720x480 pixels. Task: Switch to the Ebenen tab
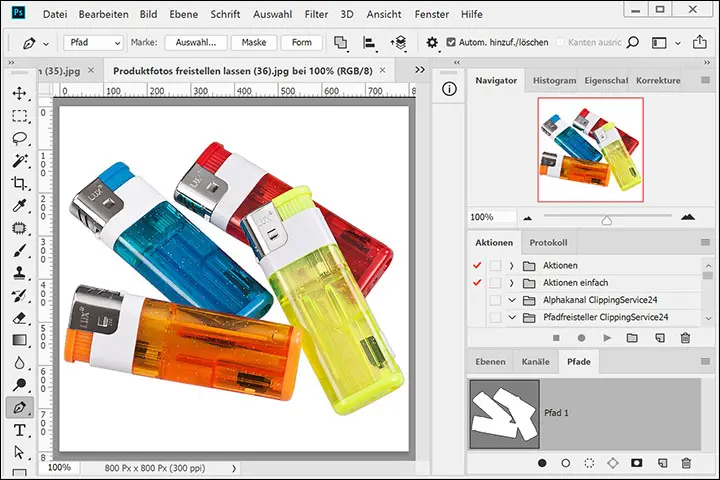pyautogui.click(x=490, y=362)
